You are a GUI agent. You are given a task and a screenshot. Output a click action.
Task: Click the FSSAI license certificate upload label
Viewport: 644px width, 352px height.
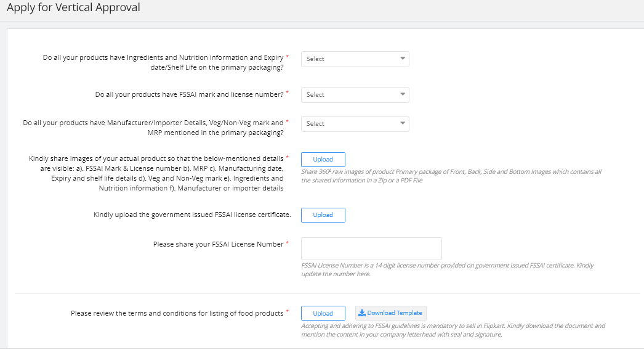click(192, 215)
